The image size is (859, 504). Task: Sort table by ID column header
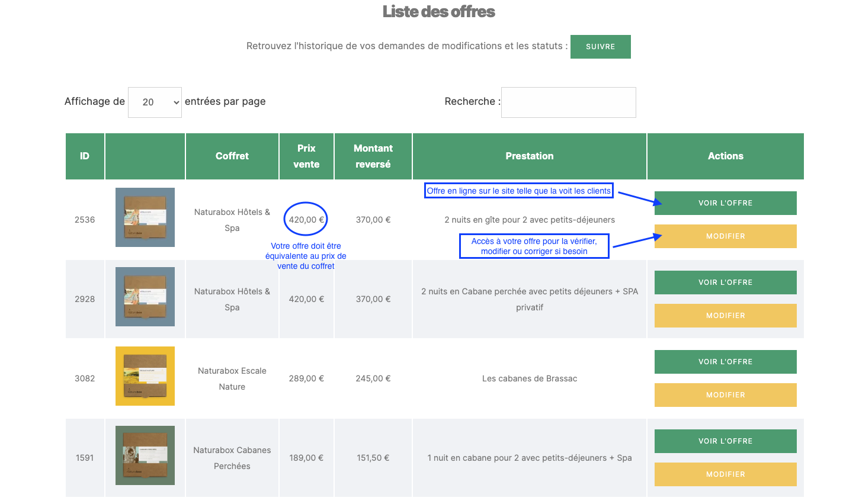85,156
